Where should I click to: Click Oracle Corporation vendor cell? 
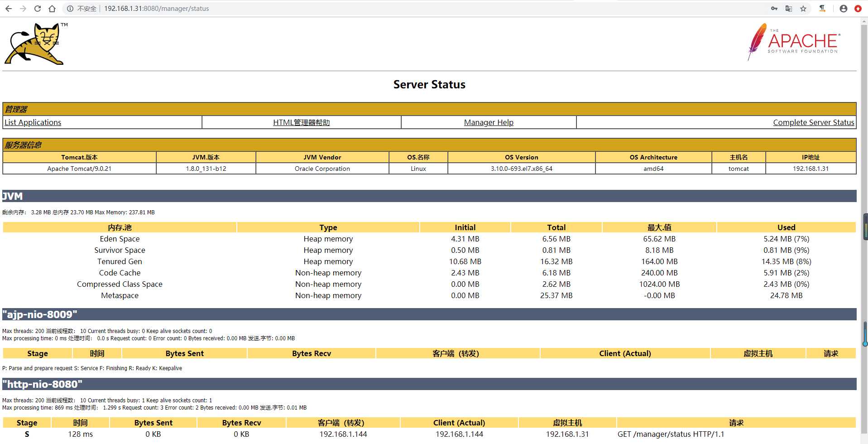coord(322,169)
